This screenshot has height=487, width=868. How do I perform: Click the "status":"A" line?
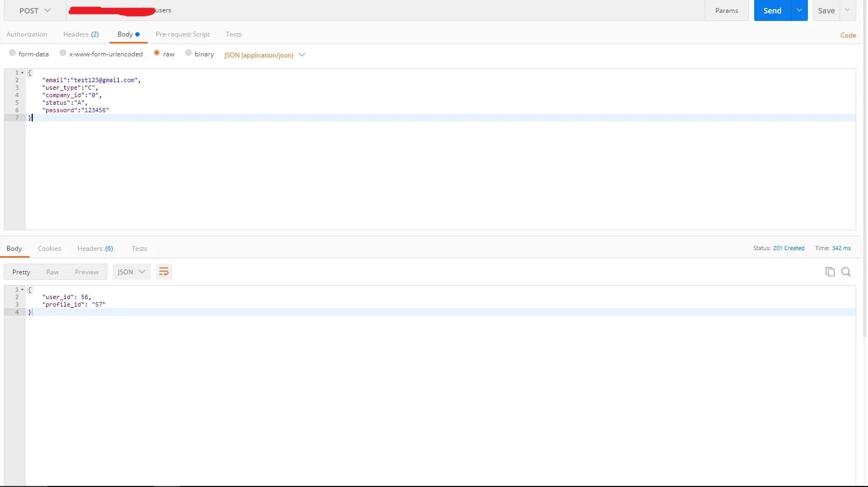[65, 103]
